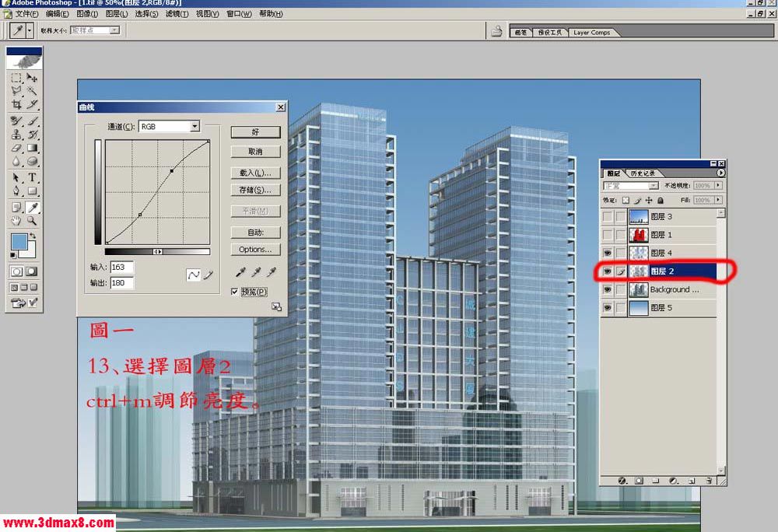
Task: Select the Healing Brush tool
Action: (x=16, y=121)
